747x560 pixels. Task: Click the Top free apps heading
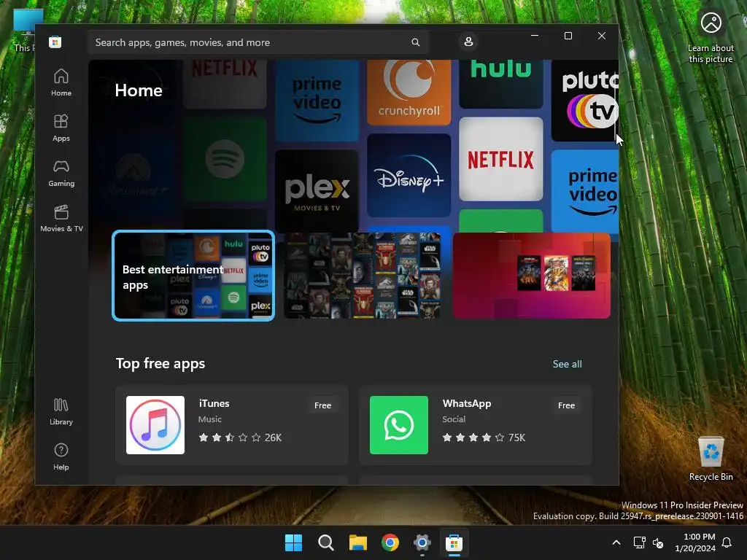pos(160,363)
